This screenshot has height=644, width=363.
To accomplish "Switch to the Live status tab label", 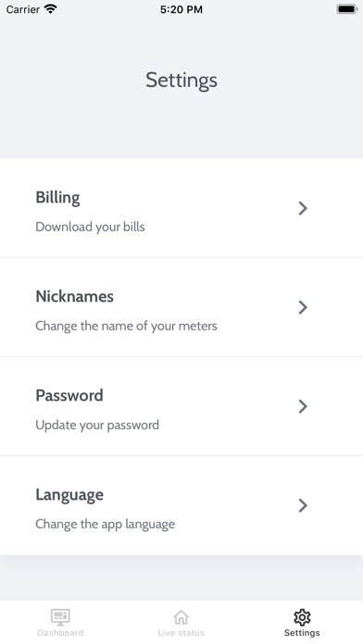I will (181, 633).
